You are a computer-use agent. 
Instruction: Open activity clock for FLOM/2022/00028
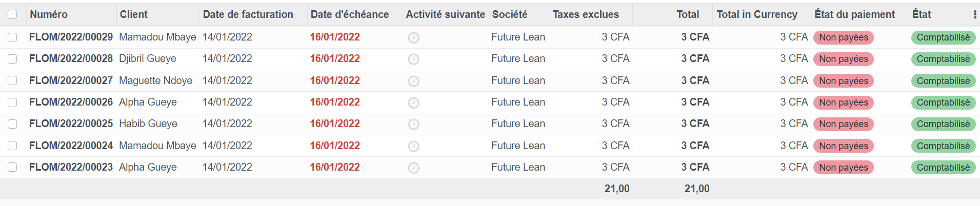pyautogui.click(x=413, y=59)
